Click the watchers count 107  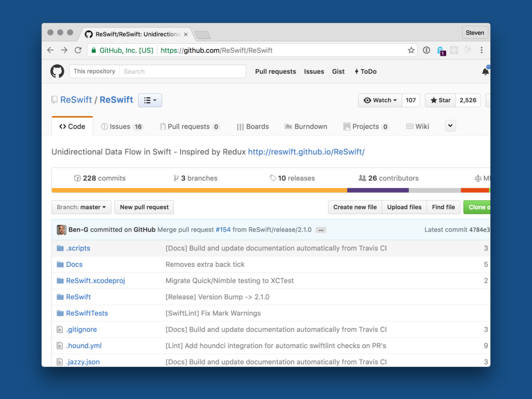point(410,100)
